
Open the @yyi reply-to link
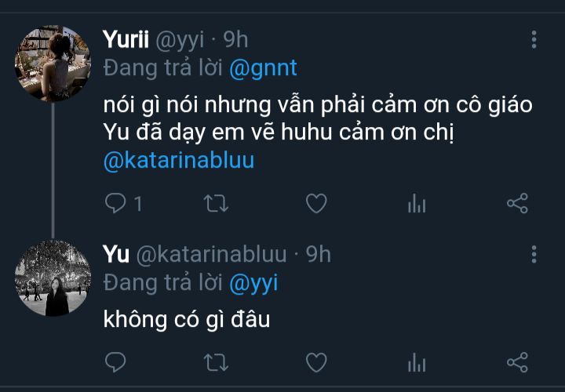coord(253,284)
